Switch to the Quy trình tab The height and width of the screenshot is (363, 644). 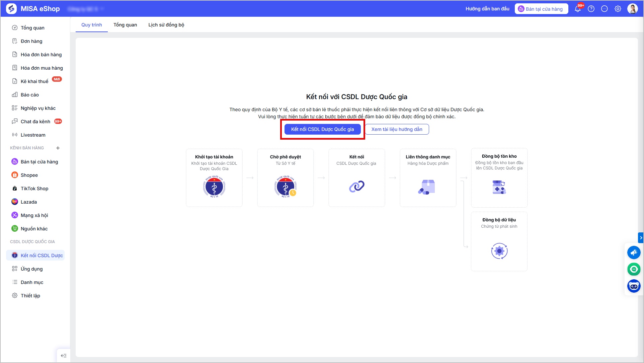[x=92, y=25]
